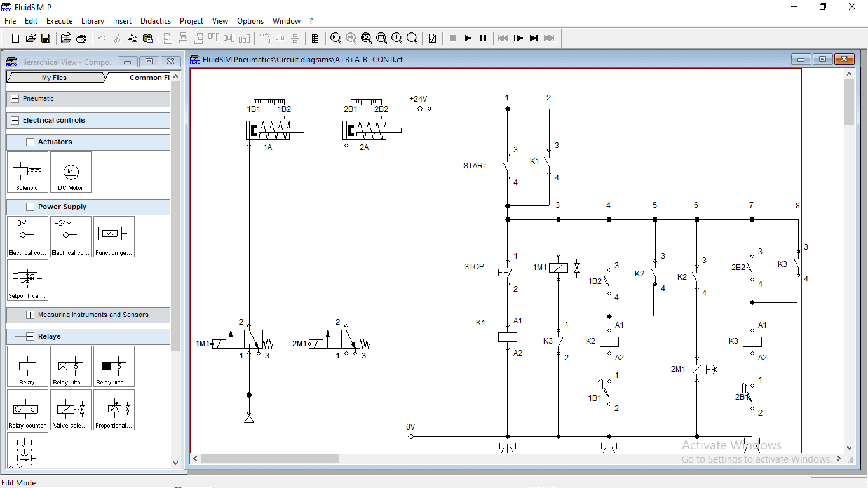Open the Execute menu

pos(60,21)
